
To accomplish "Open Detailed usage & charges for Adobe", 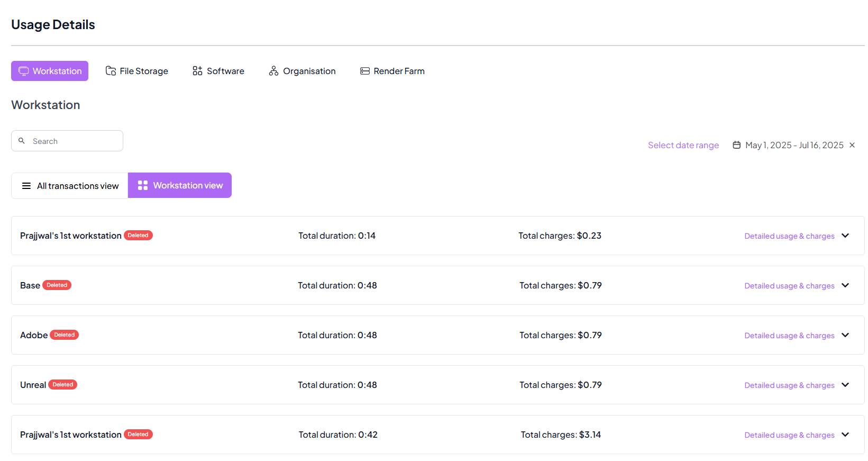I will (x=789, y=336).
